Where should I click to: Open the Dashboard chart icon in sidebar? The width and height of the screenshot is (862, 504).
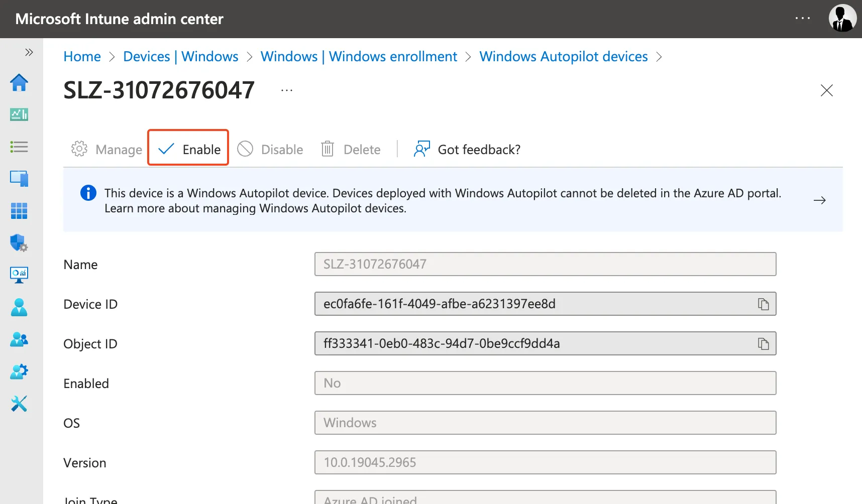pyautogui.click(x=19, y=114)
